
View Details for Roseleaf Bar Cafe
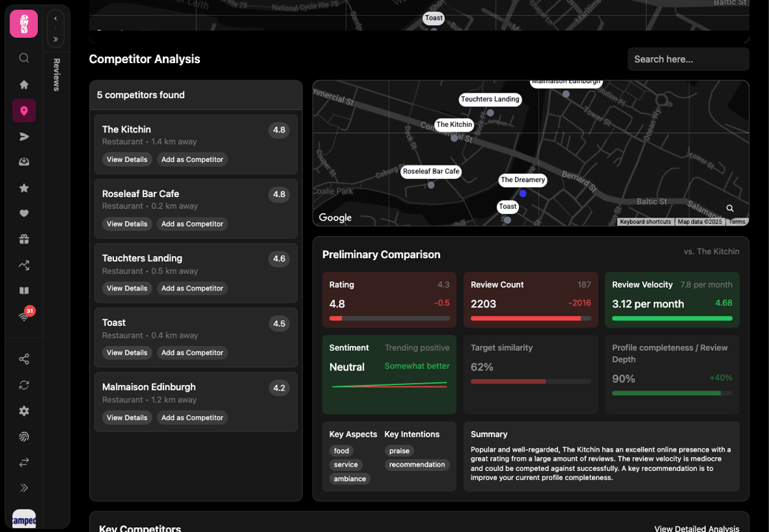[x=127, y=224]
